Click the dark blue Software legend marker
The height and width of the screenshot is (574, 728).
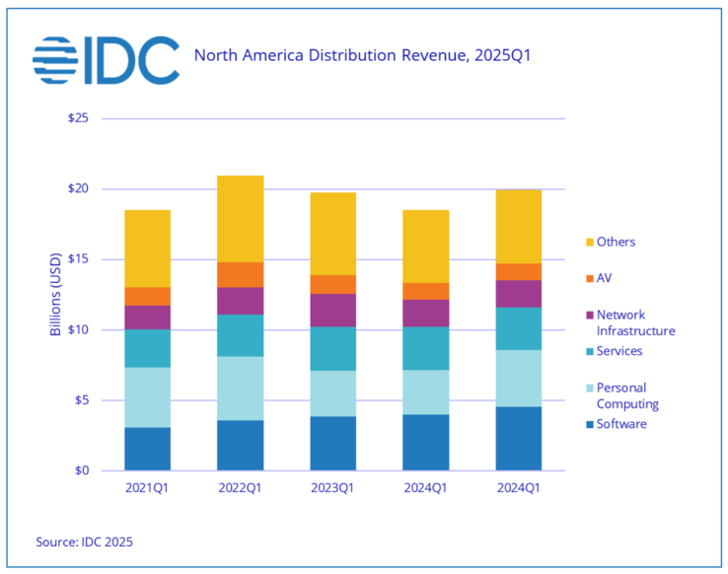tap(589, 425)
